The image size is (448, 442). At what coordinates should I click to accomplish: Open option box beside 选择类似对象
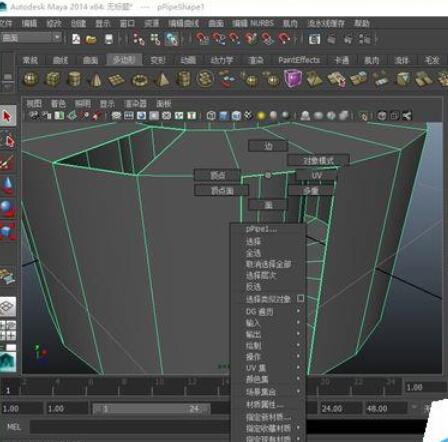pos(300,298)
